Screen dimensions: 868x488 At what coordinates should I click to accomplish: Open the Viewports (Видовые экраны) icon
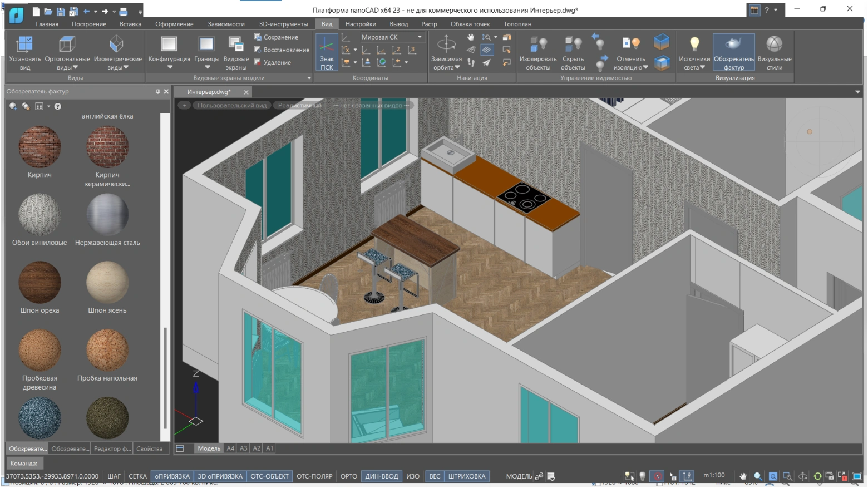click(x=236, y=45)
